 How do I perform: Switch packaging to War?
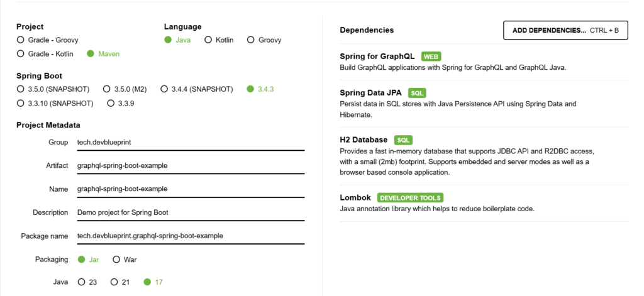116,259
